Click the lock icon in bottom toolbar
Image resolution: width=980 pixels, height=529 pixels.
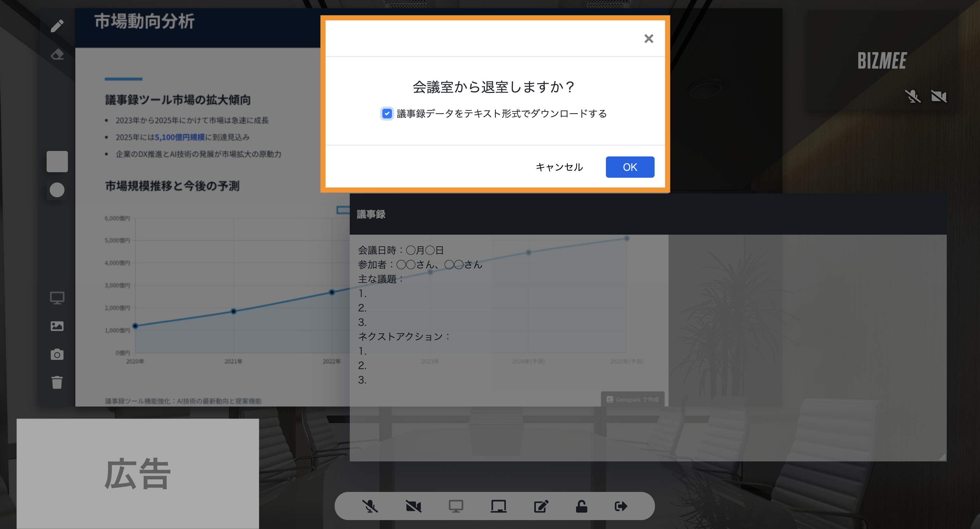[x=581, y=506]
